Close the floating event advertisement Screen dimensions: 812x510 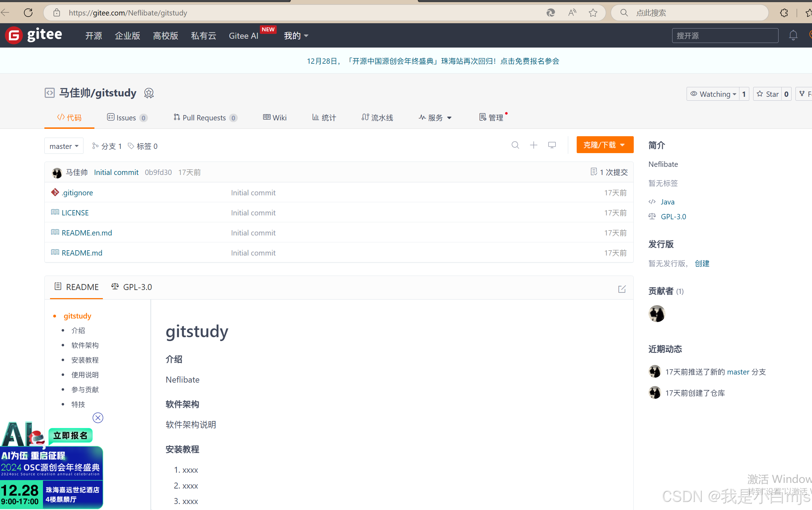tap(98, 418)
